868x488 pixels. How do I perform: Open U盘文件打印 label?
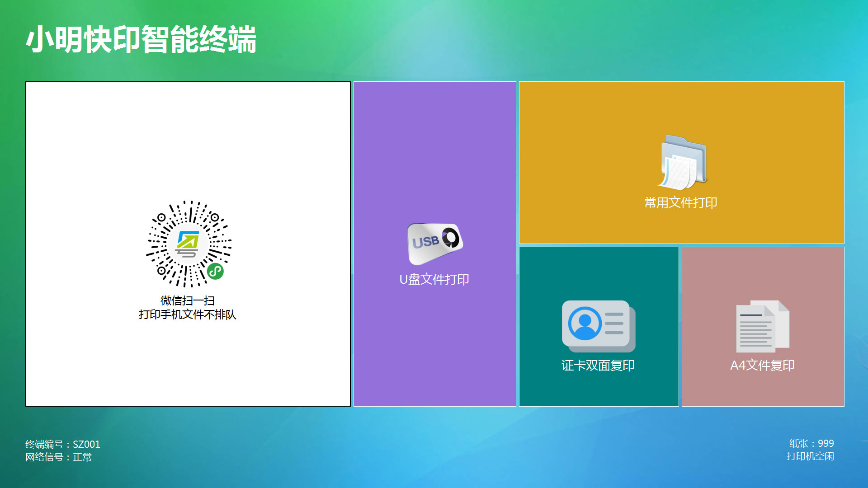[x=434, y=279]
